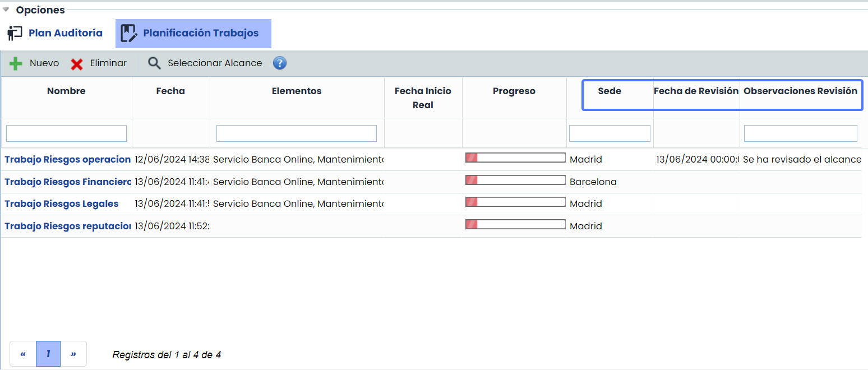Go to next page with » button
This screenshot has height=370, width=868.
(x=73, y=354)
